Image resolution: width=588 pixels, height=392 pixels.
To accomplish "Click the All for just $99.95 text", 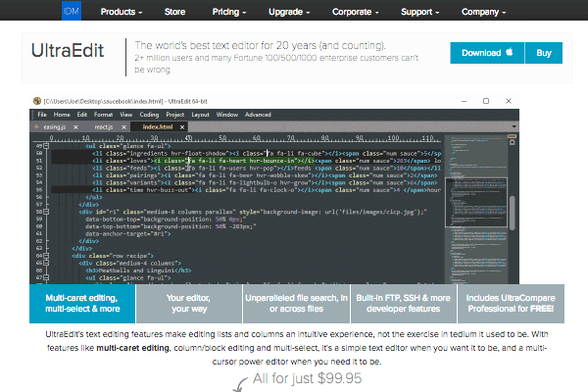I will 307,378.
